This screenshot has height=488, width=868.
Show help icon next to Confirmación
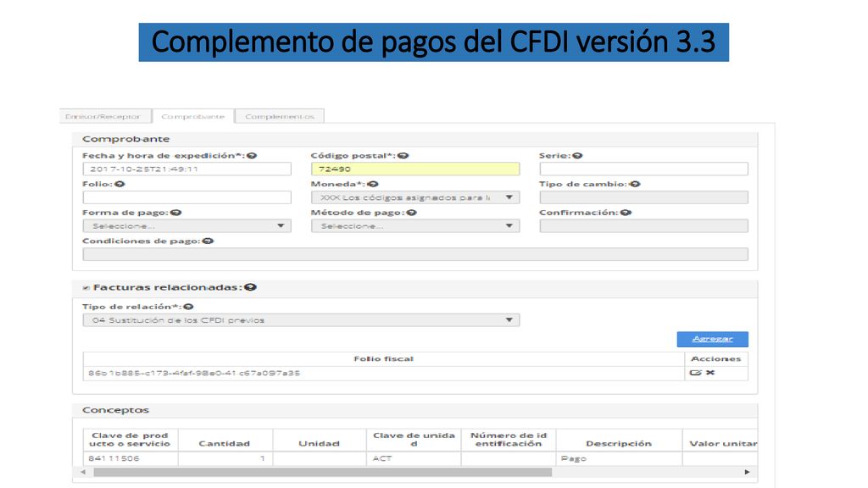(x=626, y=213)
